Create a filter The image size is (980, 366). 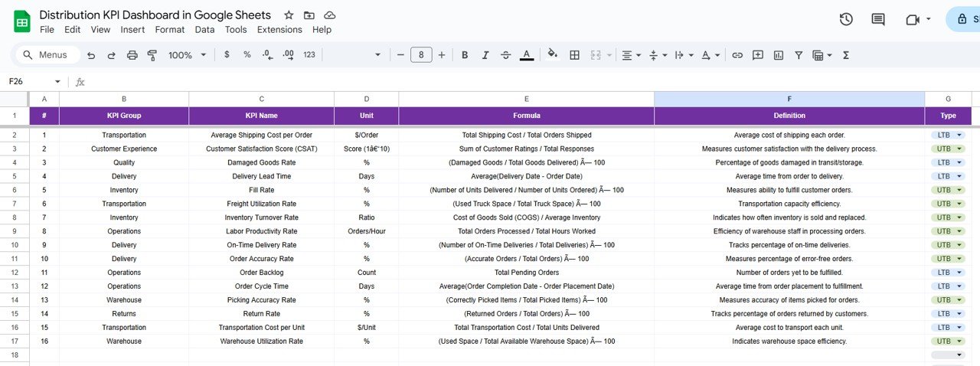pos(799,55)
